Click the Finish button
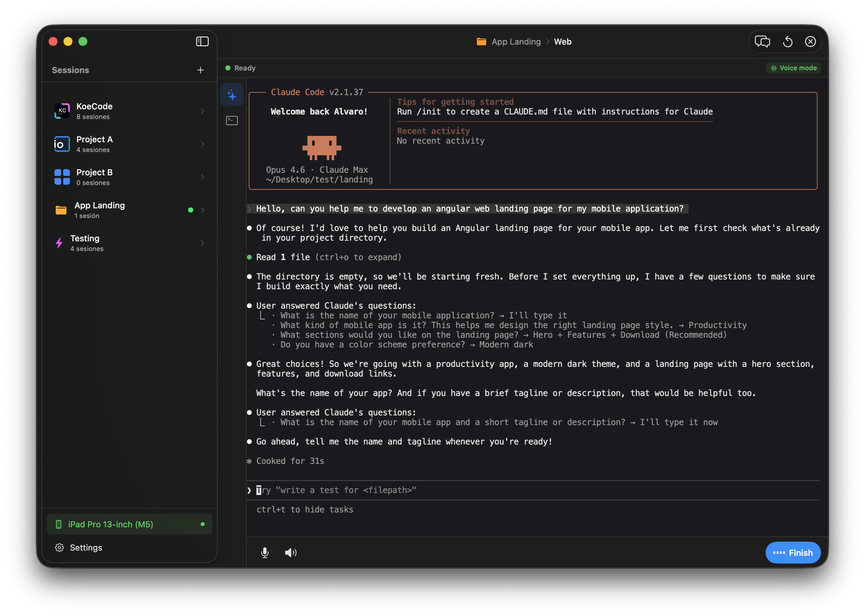 (792, 553)
